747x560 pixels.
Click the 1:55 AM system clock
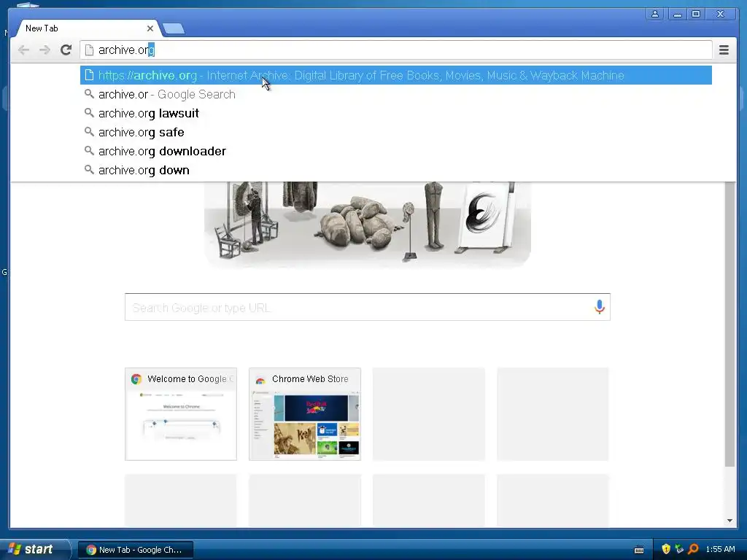pos(720,549)
